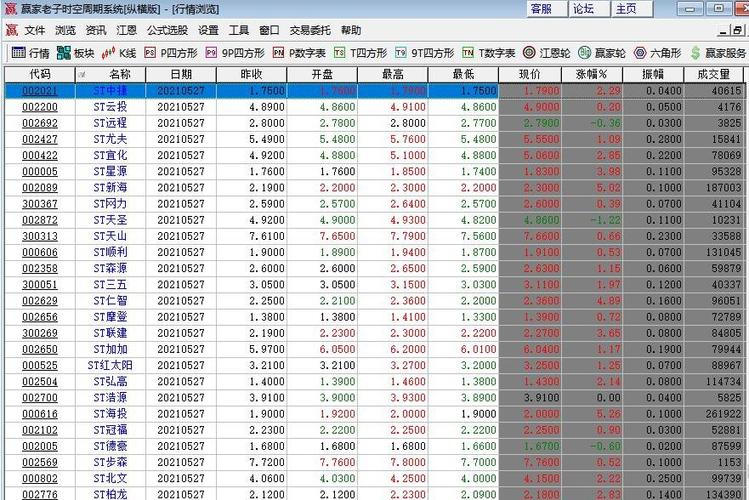749x500 pixels.
Task: Open the 赢家轮 wheel tool
Action: [602, 53]
